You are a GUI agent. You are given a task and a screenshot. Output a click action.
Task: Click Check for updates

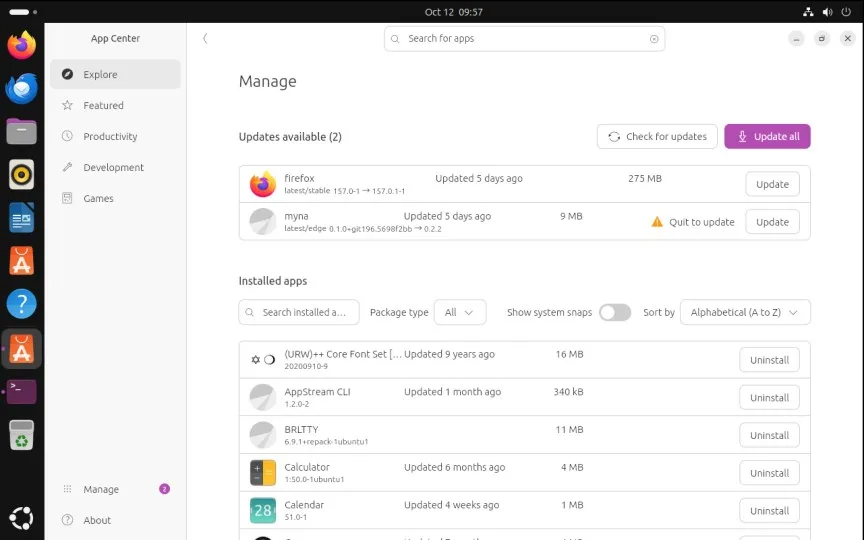point(657,136)
